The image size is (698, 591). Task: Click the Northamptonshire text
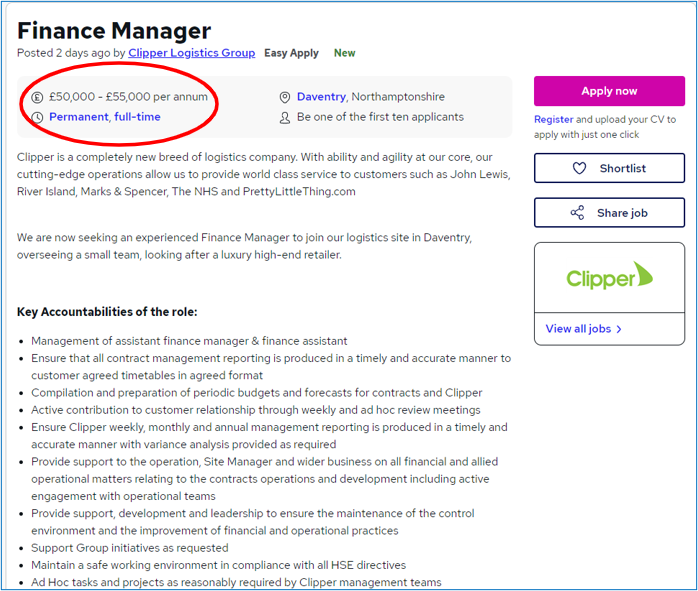[x=398, y=97]
